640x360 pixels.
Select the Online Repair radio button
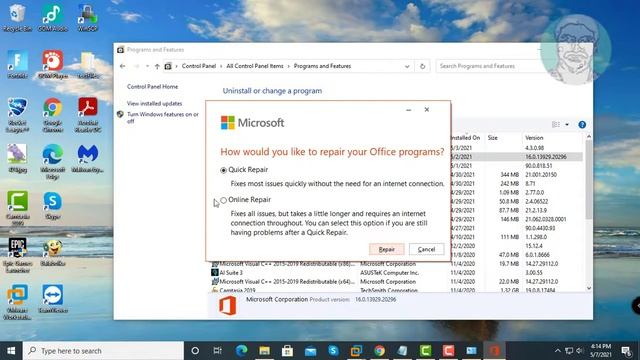tap(223, 200)
